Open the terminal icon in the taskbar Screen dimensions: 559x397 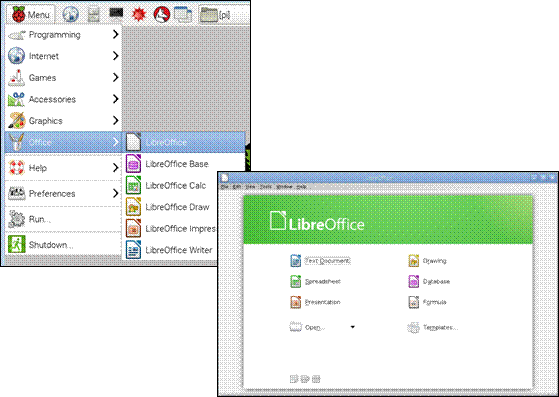(x=116, y=13)
